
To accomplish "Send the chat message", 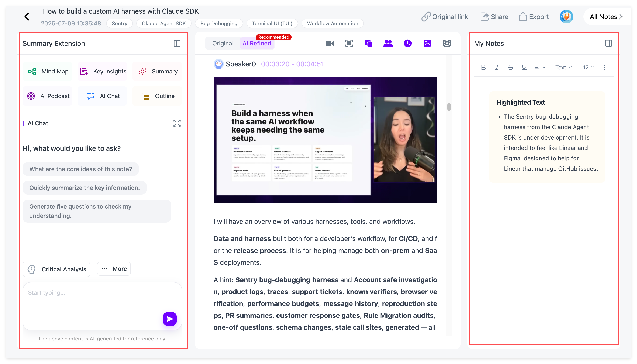I will (170, 319).
